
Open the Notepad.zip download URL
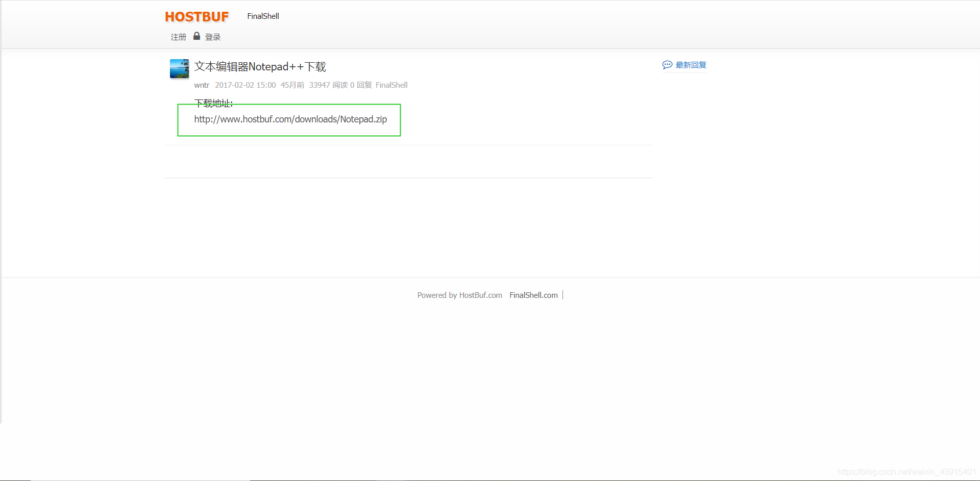pos(290,119)
